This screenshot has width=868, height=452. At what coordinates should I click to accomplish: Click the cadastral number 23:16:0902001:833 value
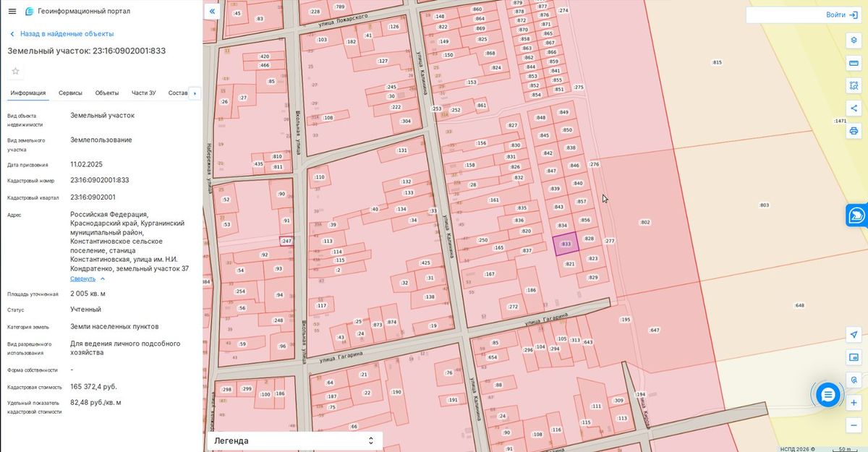[x=100, y=180]
